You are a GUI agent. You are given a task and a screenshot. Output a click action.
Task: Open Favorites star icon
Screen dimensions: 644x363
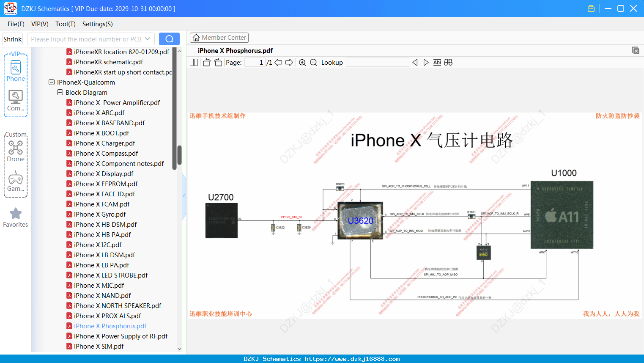[x=16, y=217]
